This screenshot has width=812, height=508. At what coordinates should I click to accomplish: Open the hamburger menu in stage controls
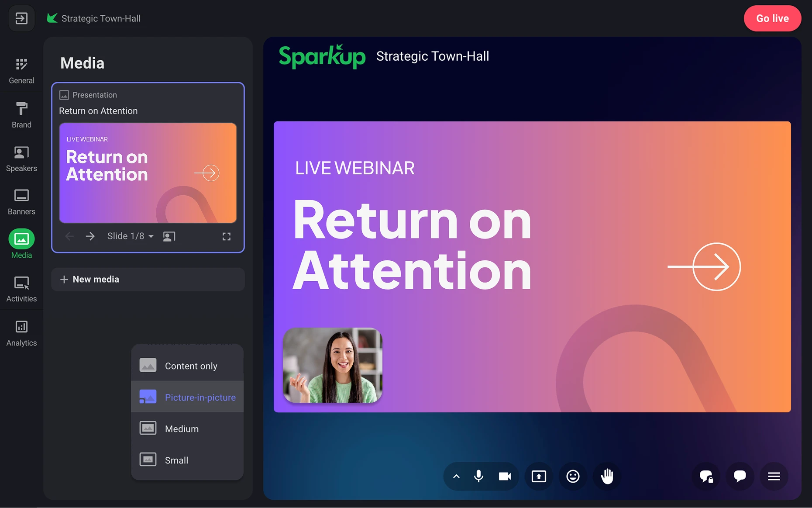774,476
